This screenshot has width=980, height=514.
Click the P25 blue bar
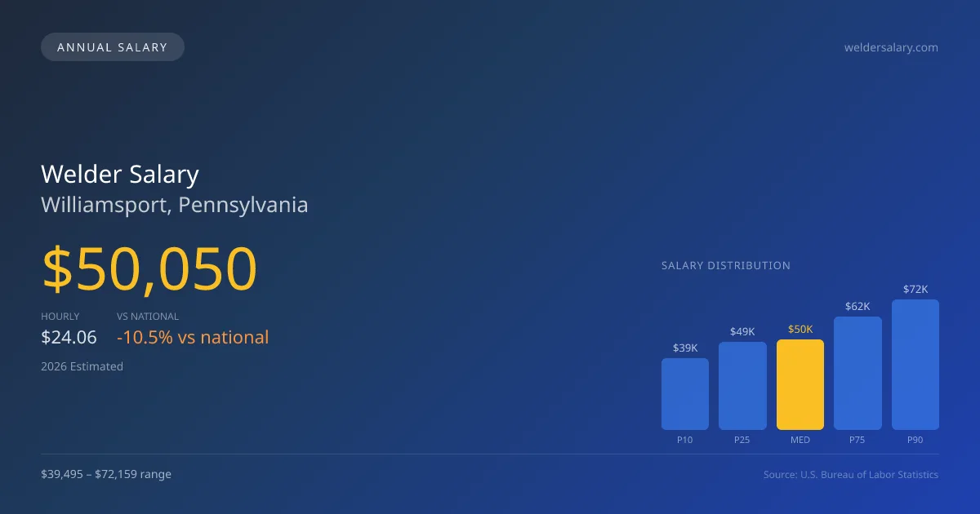click(742, 386)
